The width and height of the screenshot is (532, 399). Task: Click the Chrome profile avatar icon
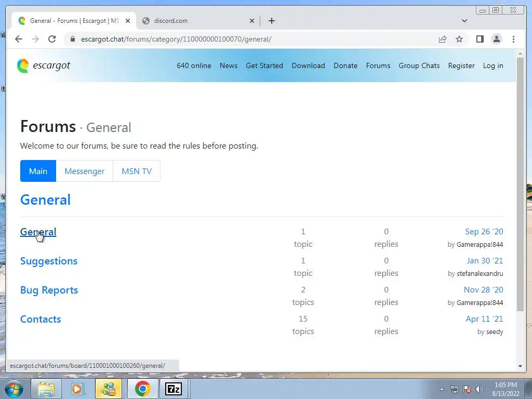[496, 39]
